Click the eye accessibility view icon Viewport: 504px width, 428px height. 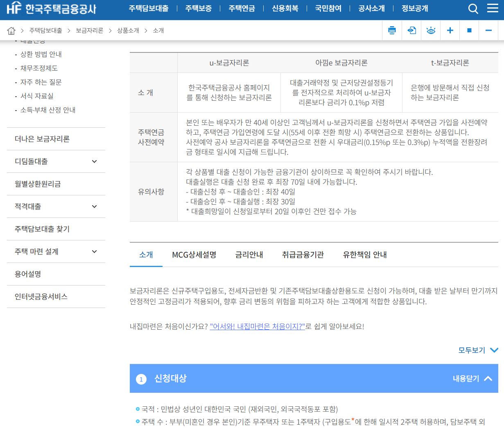[431, 30]
